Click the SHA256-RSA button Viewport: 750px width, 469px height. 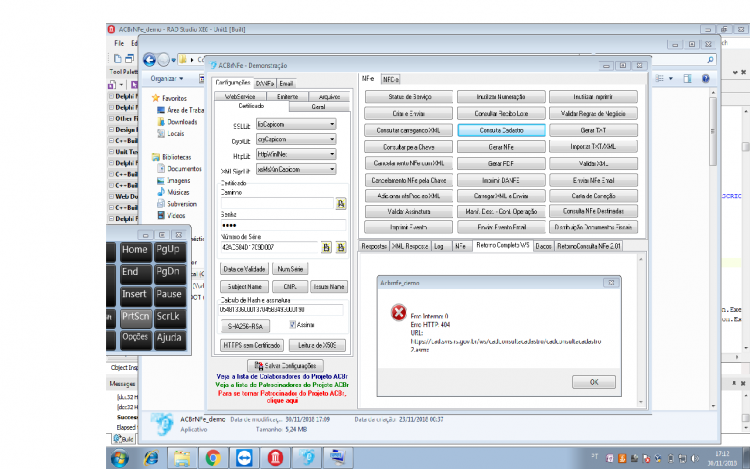245,326
